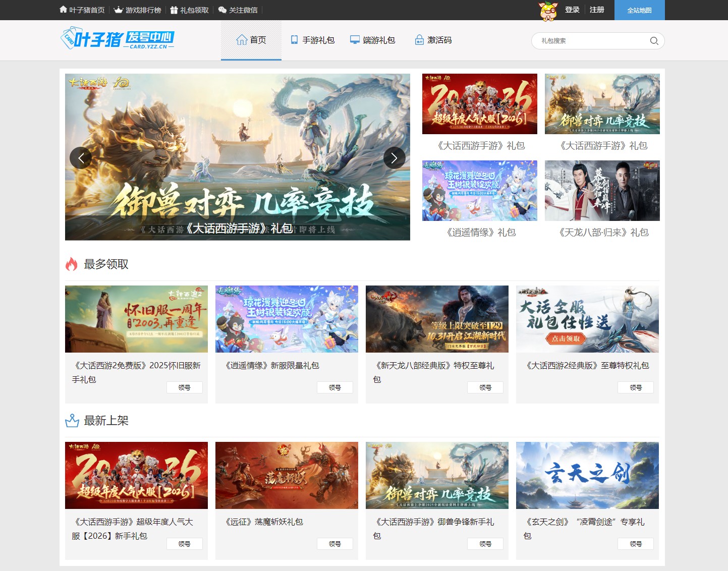Go to previous carousel slide arrow
728x571 pixels.
pos(81,158)
